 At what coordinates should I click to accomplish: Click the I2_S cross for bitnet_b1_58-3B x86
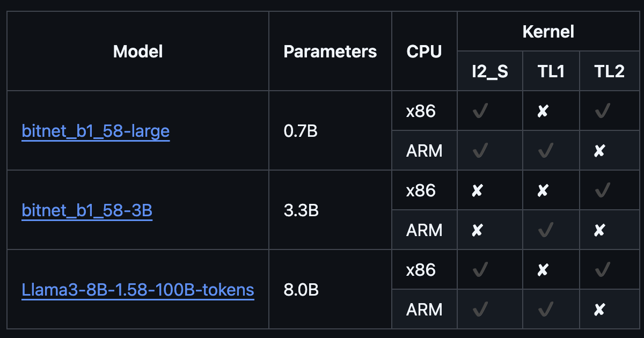pos(477,191)
